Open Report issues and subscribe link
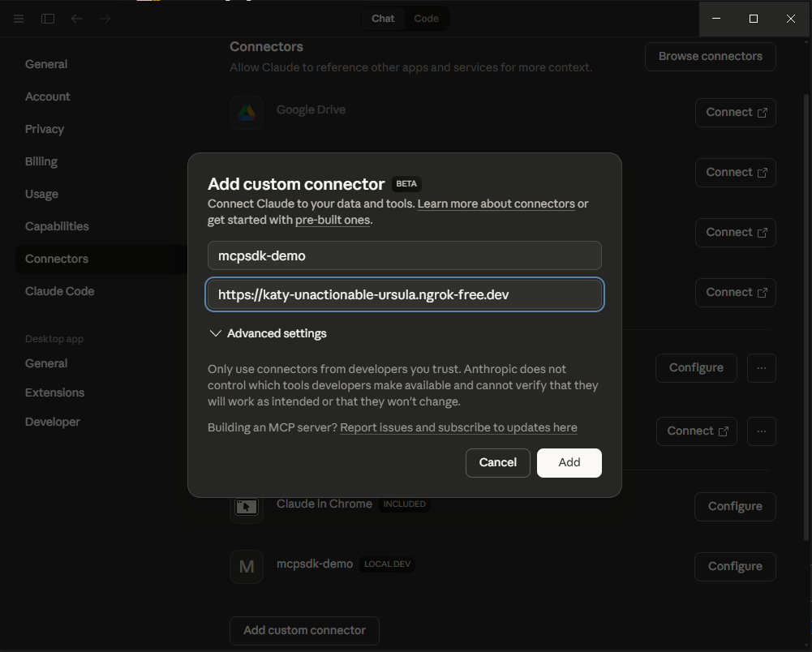 (x=458, y=427)
